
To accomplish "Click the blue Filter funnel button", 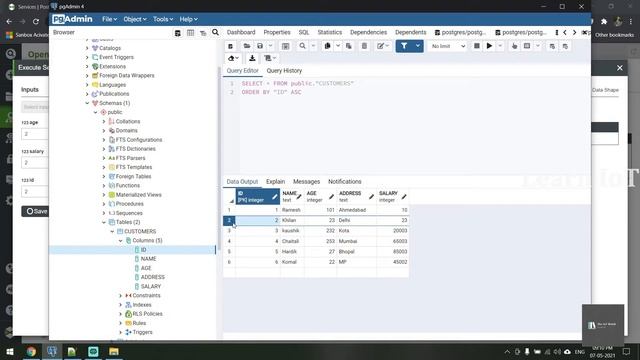I will [404, 46].
